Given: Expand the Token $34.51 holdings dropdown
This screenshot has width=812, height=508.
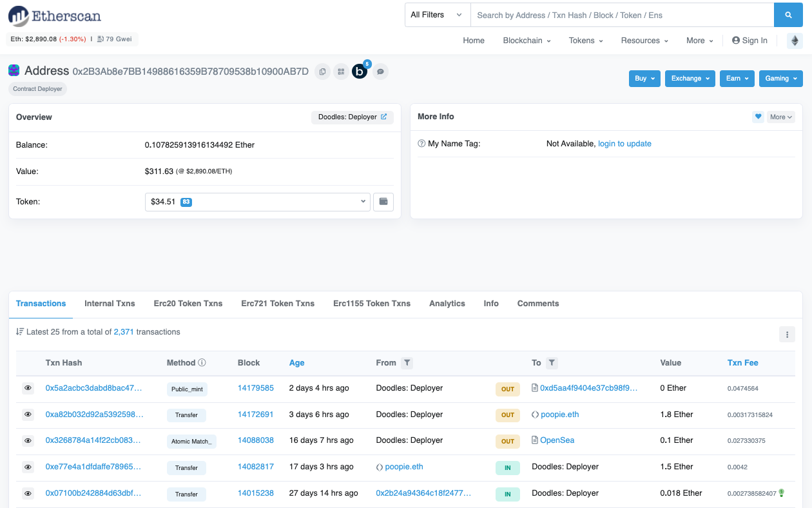Looking at the screenshot, I should point(258,202).
